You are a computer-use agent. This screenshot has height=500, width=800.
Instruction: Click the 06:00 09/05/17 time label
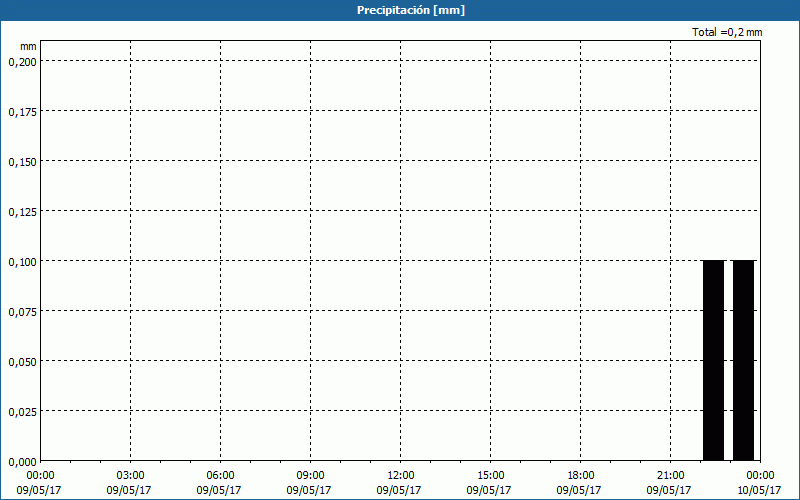tap(220, 483)
